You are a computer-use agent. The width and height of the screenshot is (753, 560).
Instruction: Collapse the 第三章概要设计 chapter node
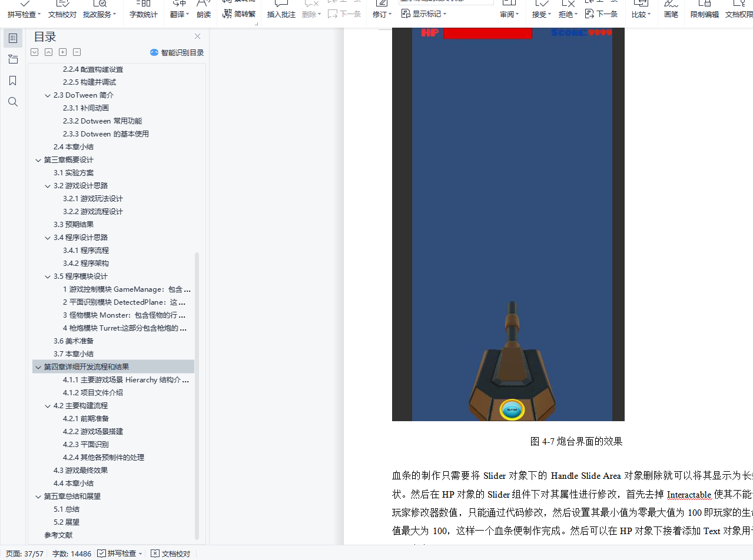pos(38,160)
